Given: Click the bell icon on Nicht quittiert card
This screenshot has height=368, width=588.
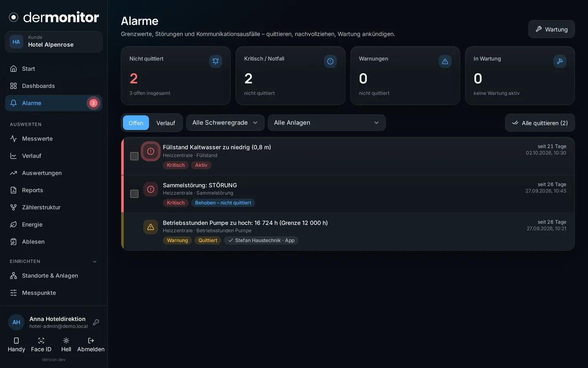Looking at the screenshot, I should pyautogui.click(x=215, y=61).
